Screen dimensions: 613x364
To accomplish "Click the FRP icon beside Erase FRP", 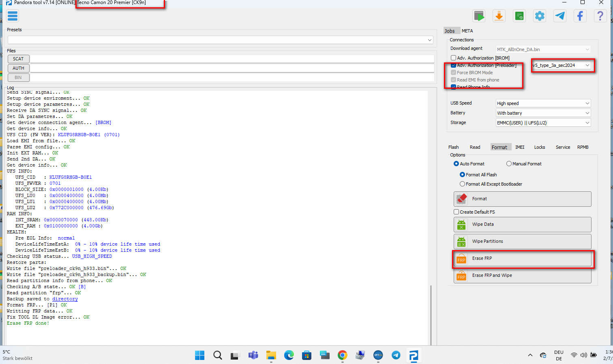I will 461,259.
